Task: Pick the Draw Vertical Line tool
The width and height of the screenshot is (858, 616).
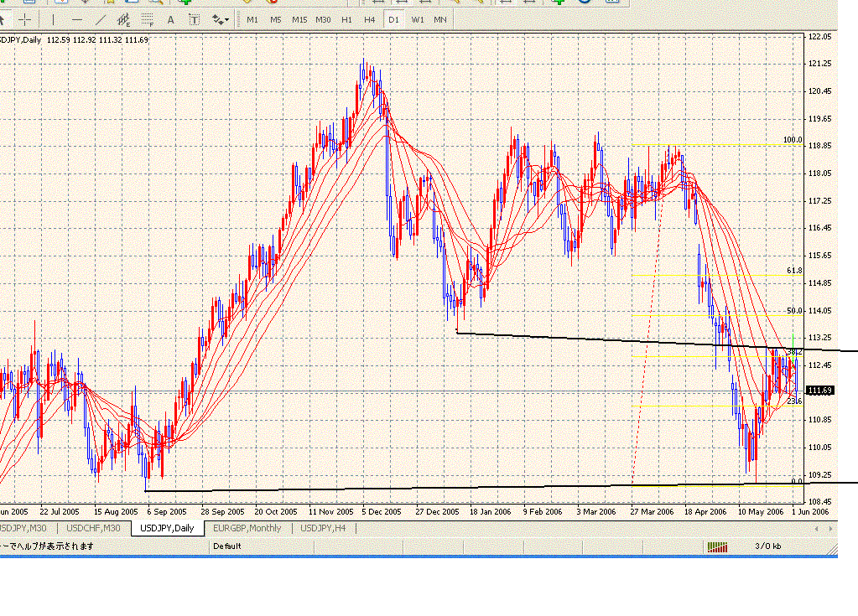Action: 55,19
